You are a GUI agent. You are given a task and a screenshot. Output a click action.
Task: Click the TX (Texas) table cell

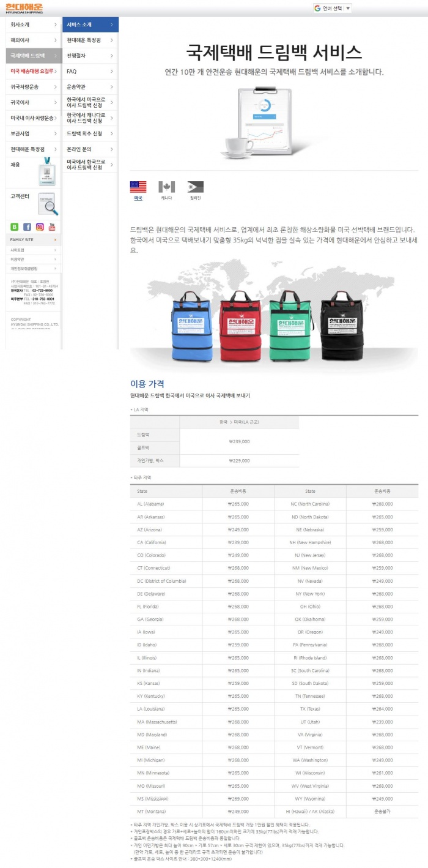310,709
